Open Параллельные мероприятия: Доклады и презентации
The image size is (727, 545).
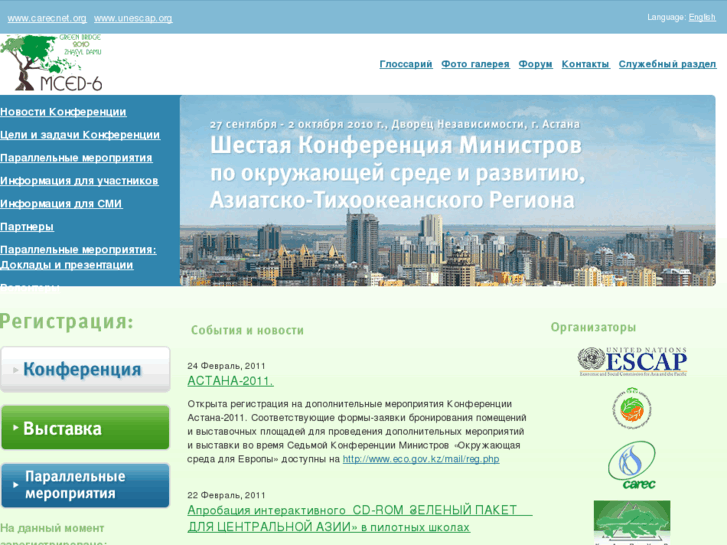[78, 257]
